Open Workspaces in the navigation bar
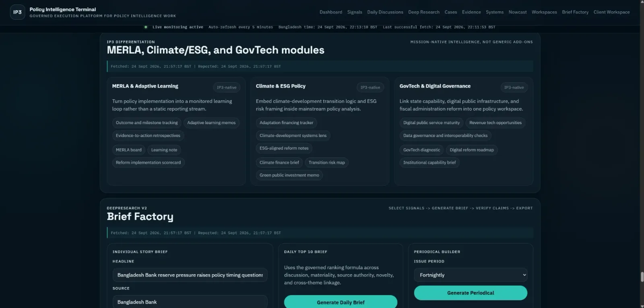Screen dimensions: 644x308 pos(544,12)
